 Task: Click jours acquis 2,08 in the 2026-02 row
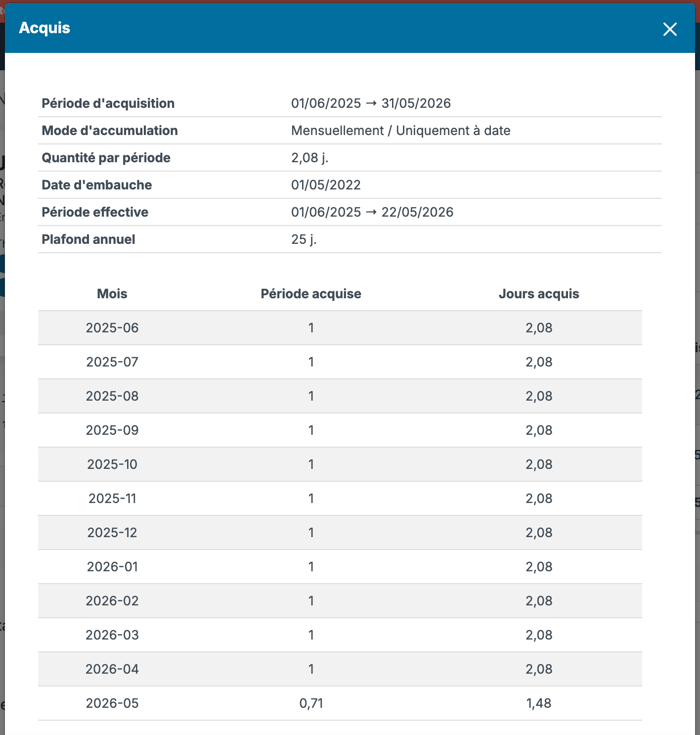click(539, 601)
